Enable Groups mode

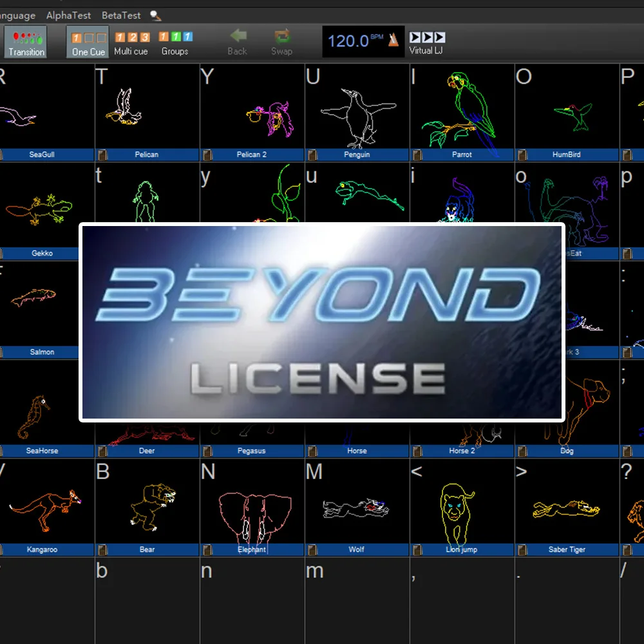175,44
